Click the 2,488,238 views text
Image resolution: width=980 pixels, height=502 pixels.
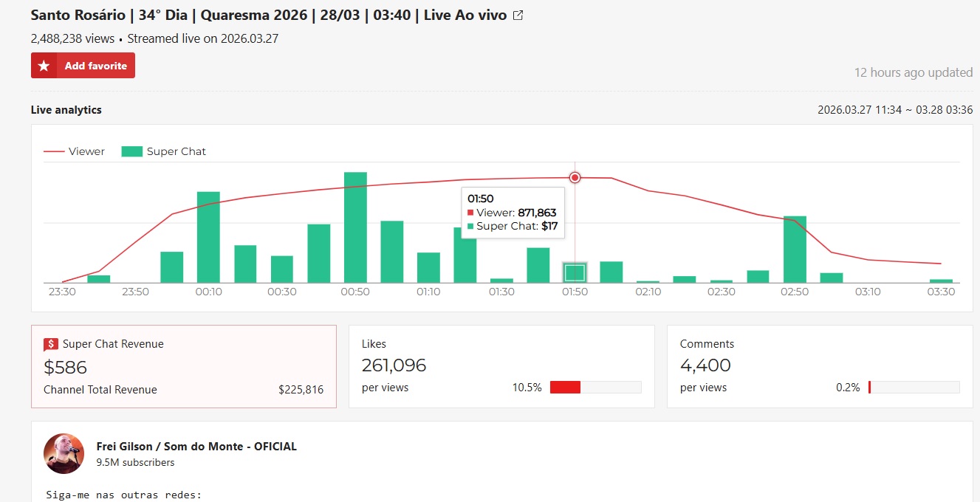point(72,38)
